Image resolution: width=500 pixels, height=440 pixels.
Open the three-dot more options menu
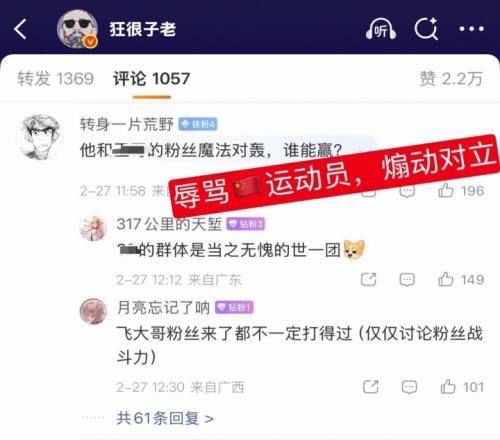pos(472,29)
